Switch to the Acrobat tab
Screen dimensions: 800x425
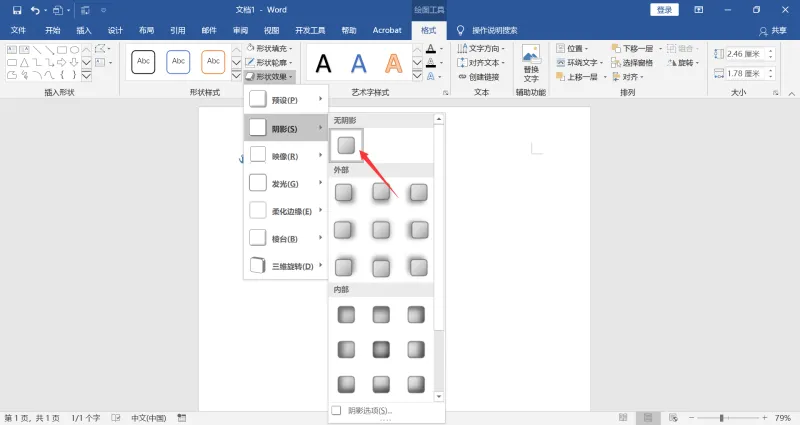pyautogui.click(x=387, y=30)
